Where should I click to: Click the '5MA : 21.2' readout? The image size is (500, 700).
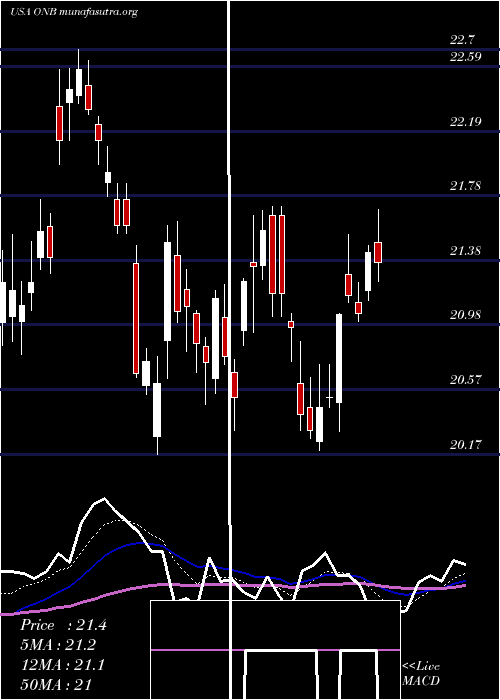58,645
